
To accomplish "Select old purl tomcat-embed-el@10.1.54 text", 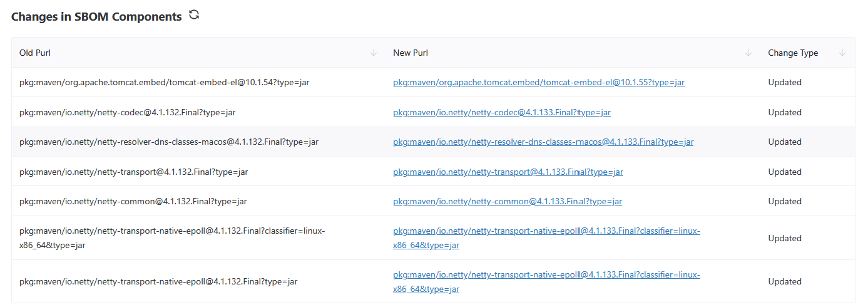I will coord(165,82).
